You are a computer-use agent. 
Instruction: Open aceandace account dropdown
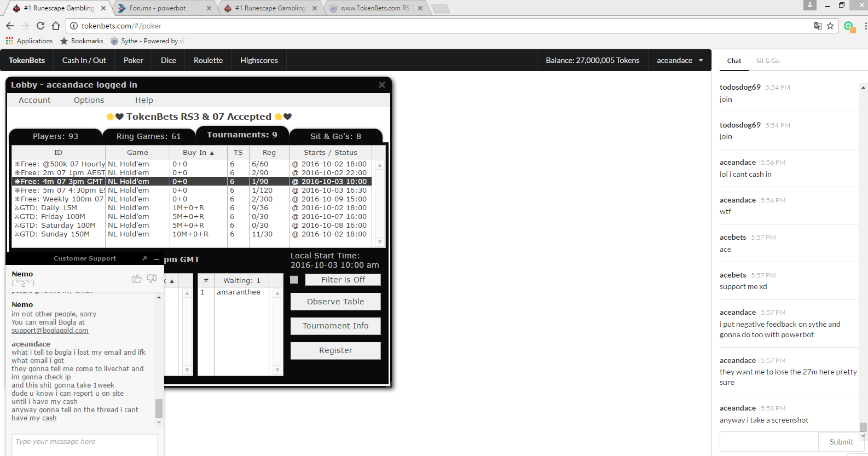pyautogui.click(x=680, y=60)
